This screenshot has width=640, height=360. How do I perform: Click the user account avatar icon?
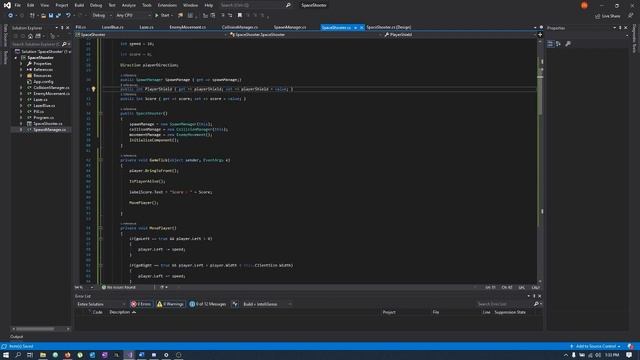click(x=584, y=5)
